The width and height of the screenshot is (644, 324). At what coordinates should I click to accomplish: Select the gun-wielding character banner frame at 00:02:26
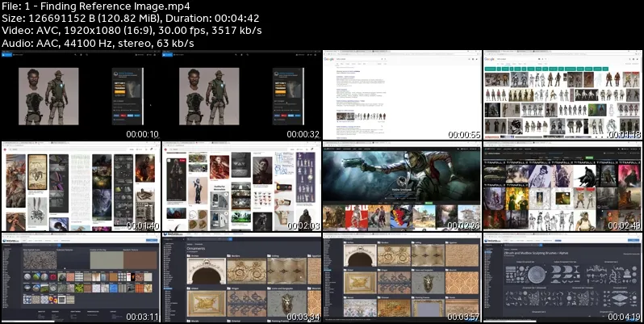click(x=402, y=187)
